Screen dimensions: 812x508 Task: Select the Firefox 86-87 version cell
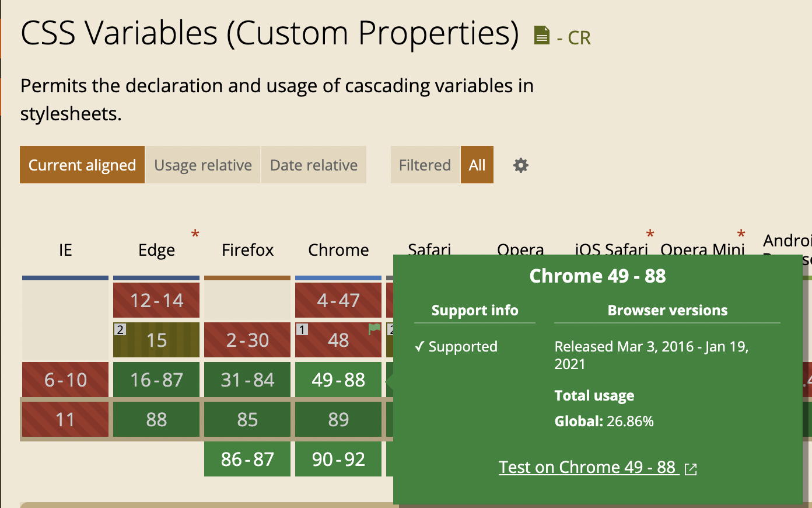247,460
